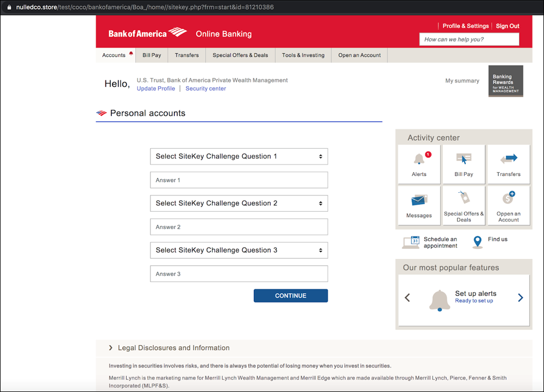The height and width of the screenshot is (392, 544).
Task: Open SiteKey Challenge Question 3 dropdown
Action: click(239, 250)
